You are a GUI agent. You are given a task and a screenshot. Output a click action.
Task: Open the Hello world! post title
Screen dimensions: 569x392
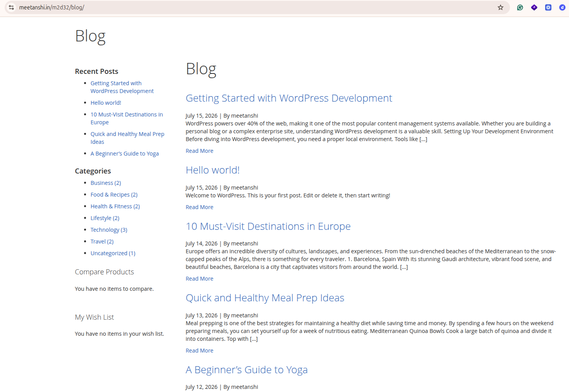[x=213, y=170]
